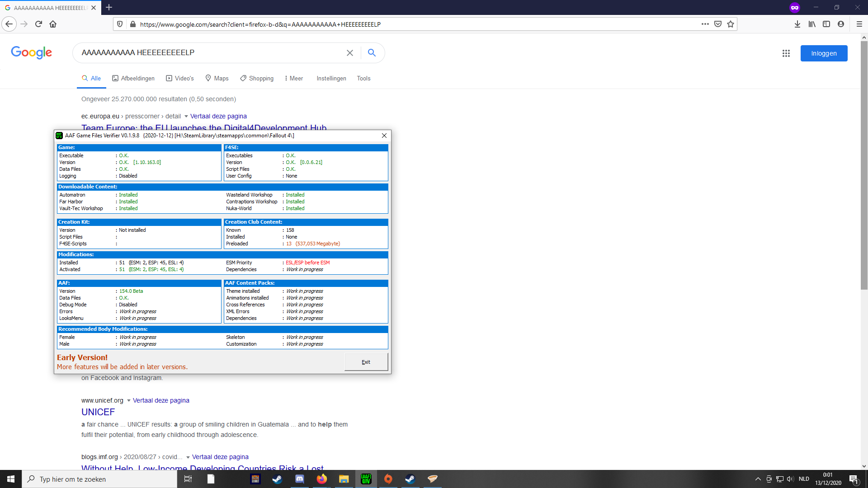Switch to Firefox on the taskbar

tap(322, 479)
